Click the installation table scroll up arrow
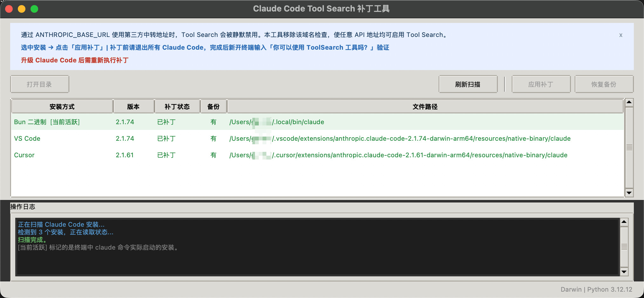 pyautogui.click(x=629, y=103)
